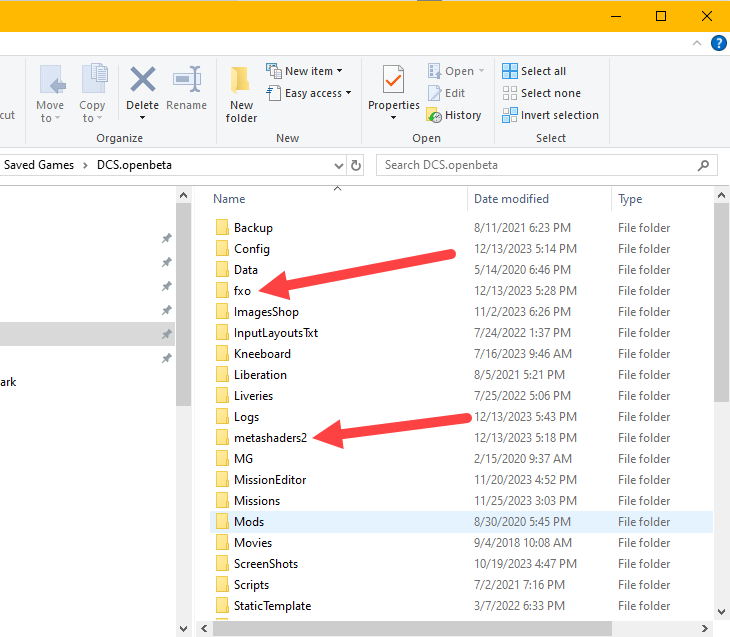Click the Edit ribbon button

tap(446, 93)
